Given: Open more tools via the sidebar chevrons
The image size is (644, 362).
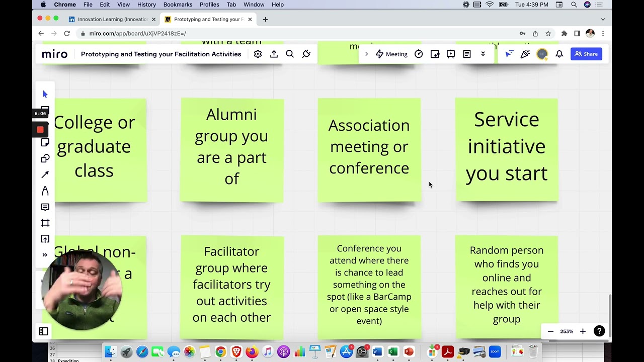Looking at the screenshot, I should 45,255.
